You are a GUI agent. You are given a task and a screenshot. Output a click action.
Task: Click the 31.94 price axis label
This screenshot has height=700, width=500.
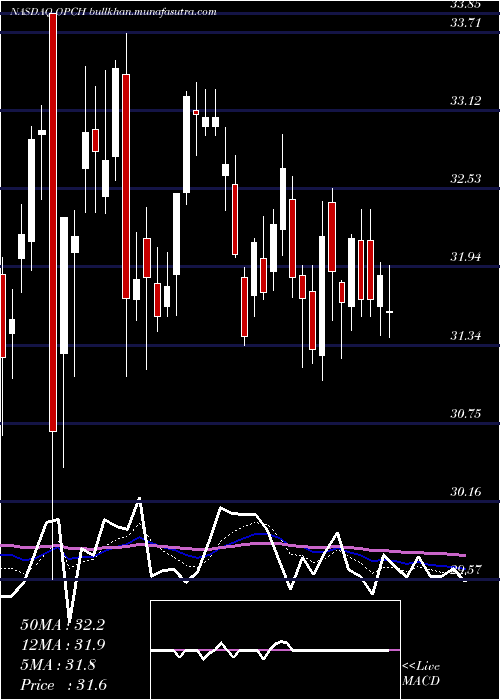tap(465, 257)
